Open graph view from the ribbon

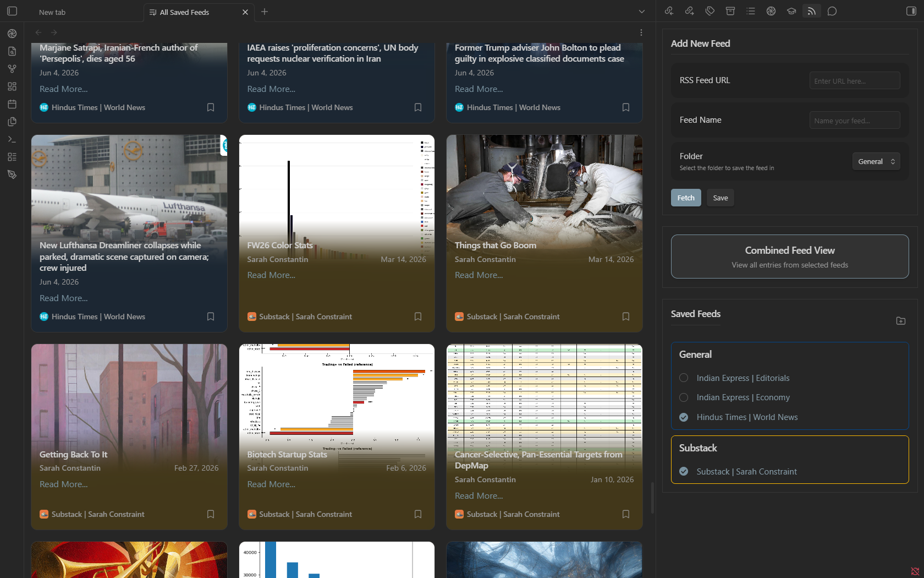coord(12,69)
